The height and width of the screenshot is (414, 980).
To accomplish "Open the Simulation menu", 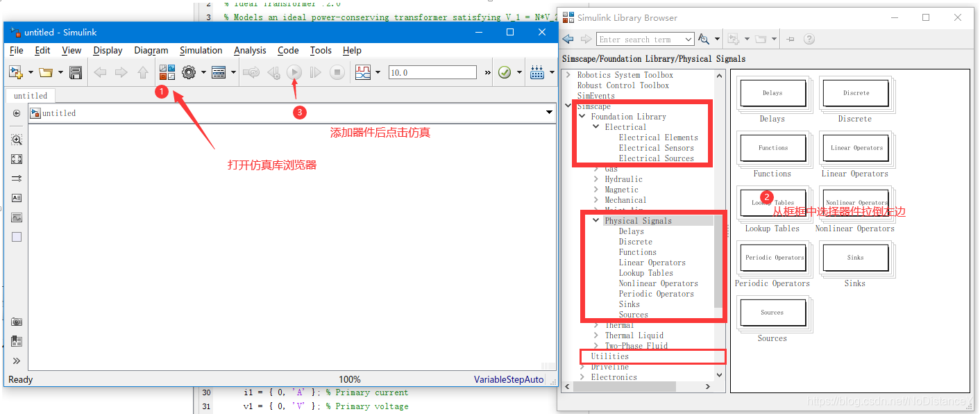I will (201, 50).
